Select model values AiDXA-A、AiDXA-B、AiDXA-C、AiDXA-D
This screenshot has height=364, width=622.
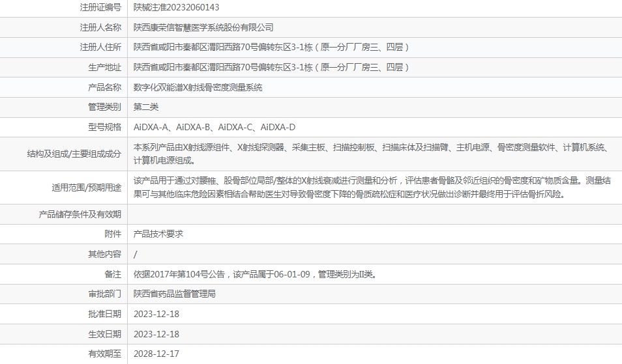click(215, 127)
